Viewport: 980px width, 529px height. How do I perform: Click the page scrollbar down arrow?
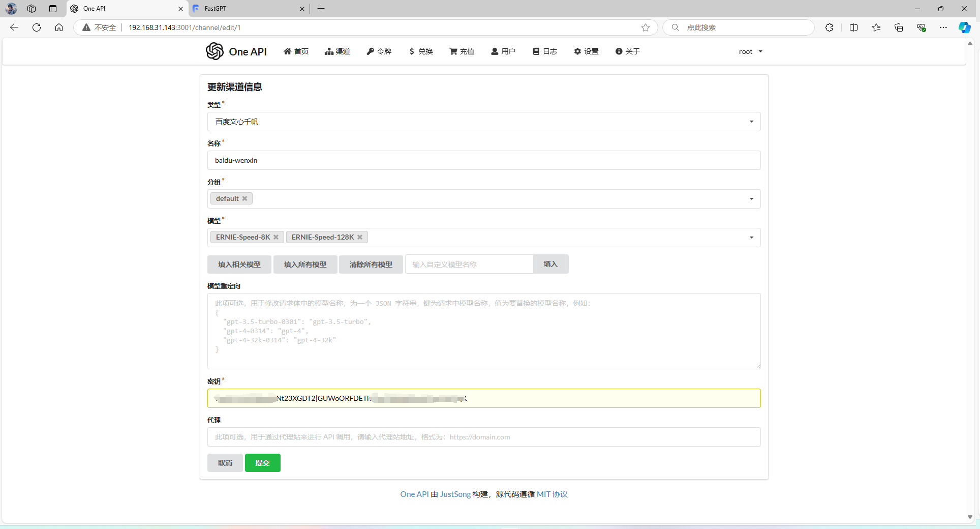(x=970, y=517)
